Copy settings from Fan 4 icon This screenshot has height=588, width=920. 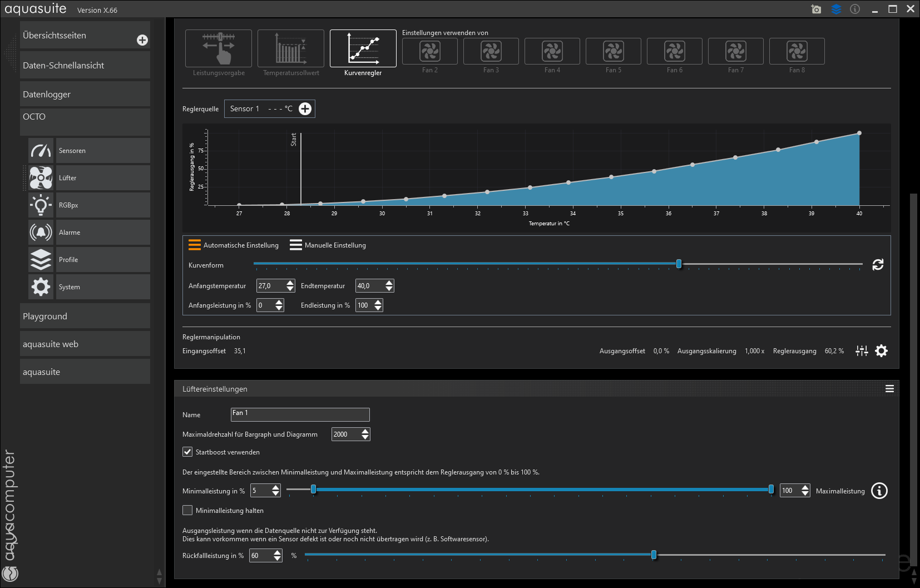552,52
